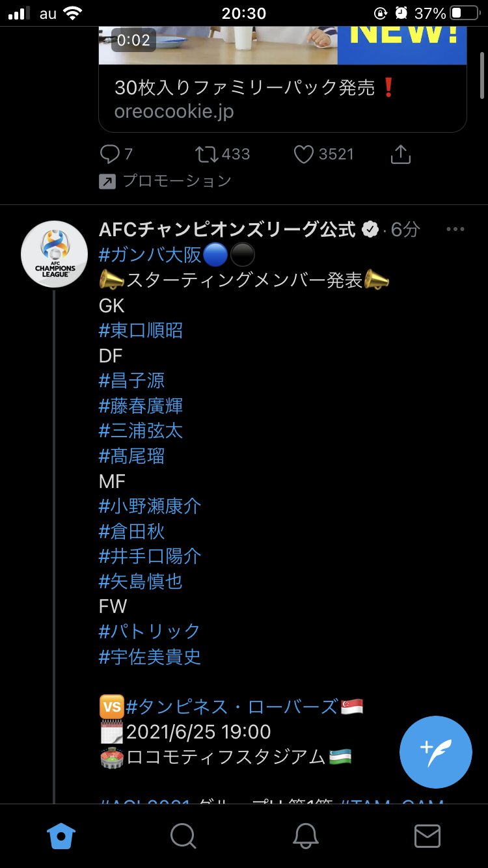This screenshot has width=488, height=868.
Task: Open the Search tab
Action: tap(183, 836)
